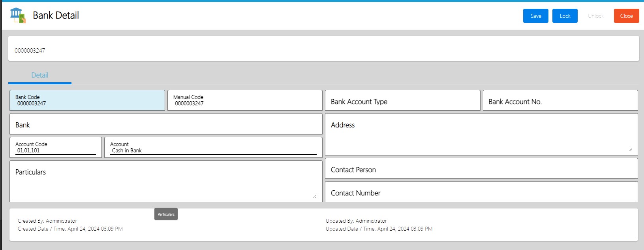
Task: Grab the Address text area resize handle
Action: (x=630, y=150)
